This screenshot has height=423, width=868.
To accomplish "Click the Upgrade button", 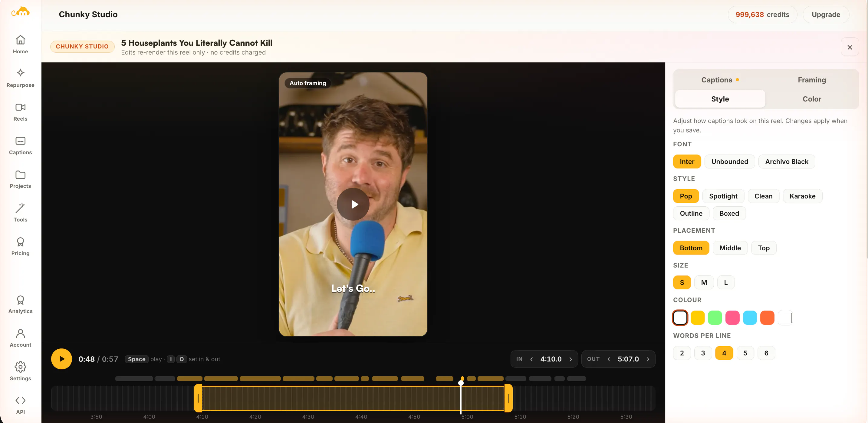I will [826, 15].
